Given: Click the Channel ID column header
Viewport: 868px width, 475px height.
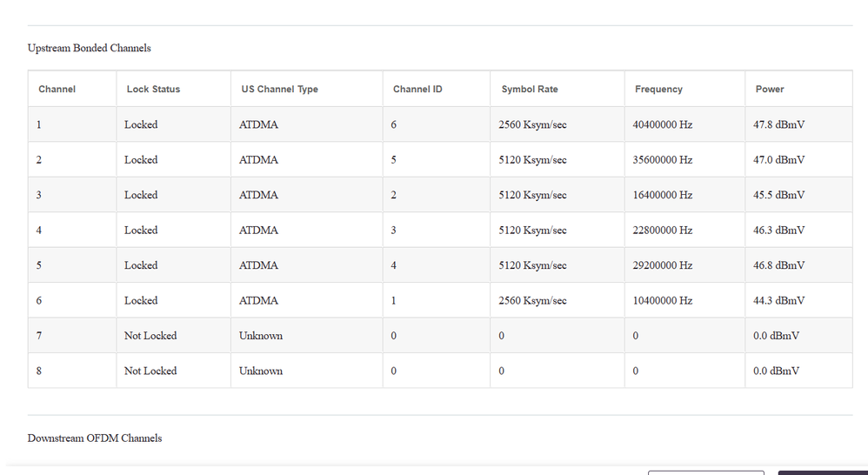Looking at the screenshot, I should pyautogui.click(x=417, y=89).
